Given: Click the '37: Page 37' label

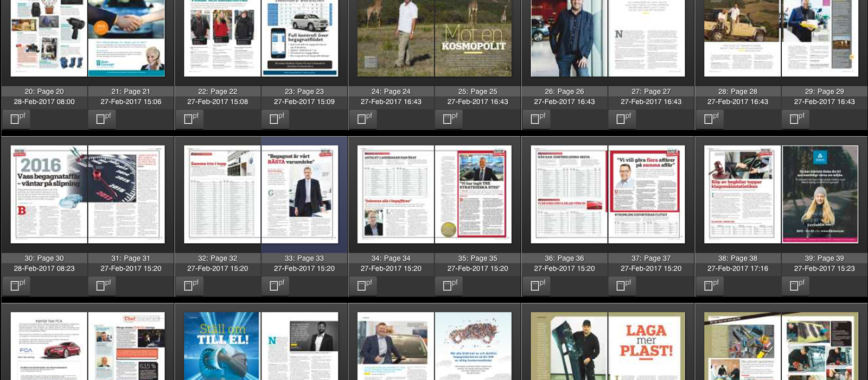Looking at the screenshot, I should (x=651, y=258).
